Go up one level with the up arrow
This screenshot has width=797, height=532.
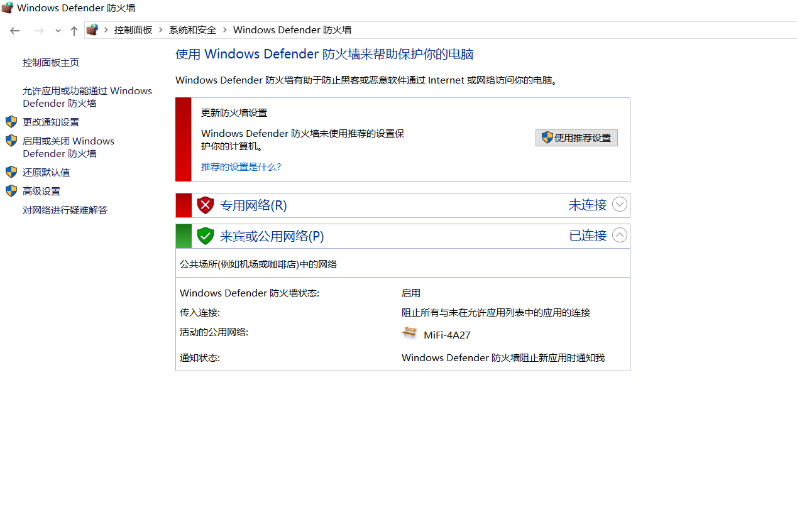point(74,30)
